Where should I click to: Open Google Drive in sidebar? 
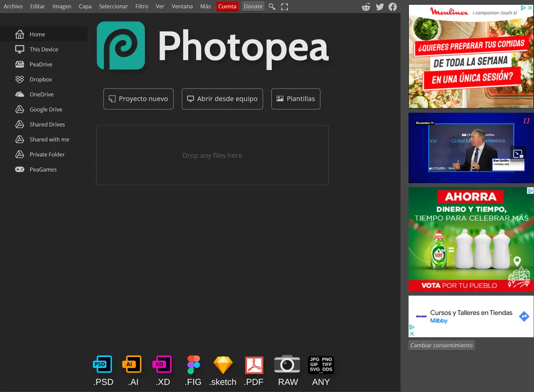[x=44, y=109]
